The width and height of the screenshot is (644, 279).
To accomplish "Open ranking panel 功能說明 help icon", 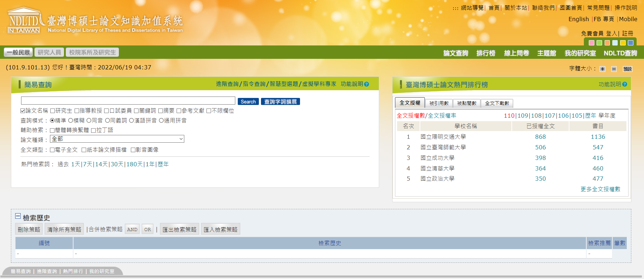I will coord(625,84).
